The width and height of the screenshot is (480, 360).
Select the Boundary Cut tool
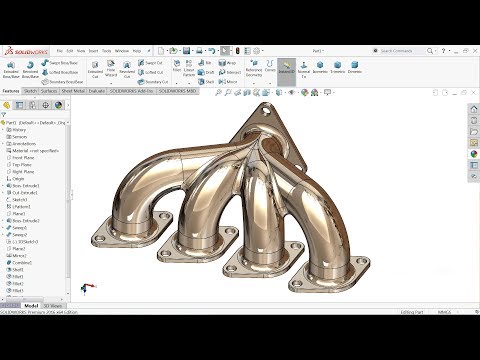(153, 82)
